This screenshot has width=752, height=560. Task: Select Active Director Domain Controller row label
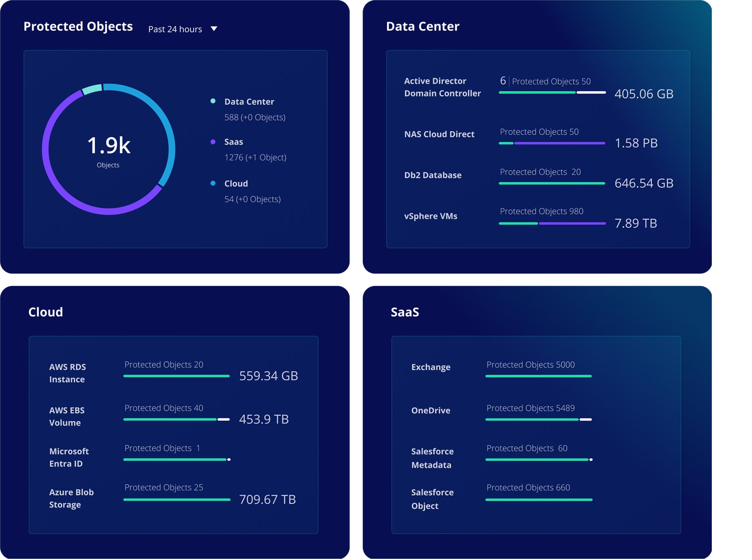442,87
